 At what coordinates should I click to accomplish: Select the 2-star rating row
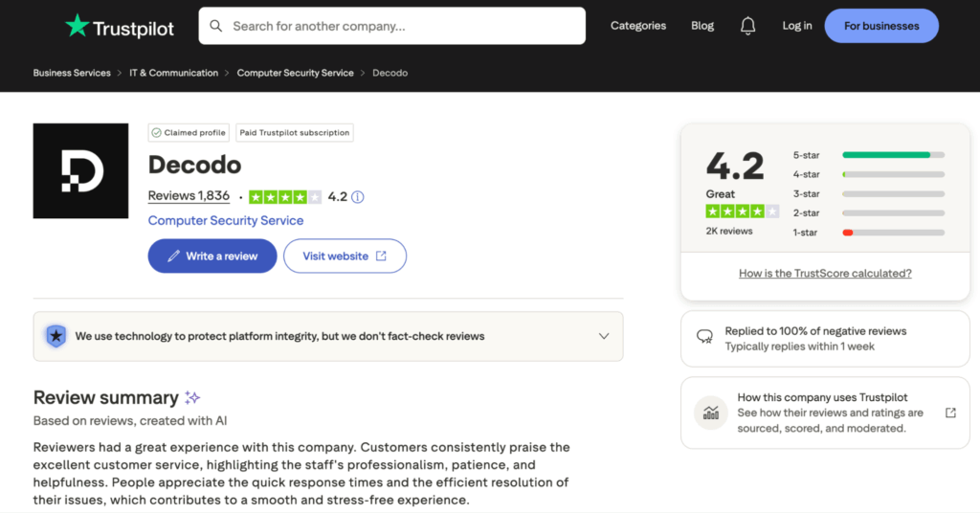tap(868, 213)
